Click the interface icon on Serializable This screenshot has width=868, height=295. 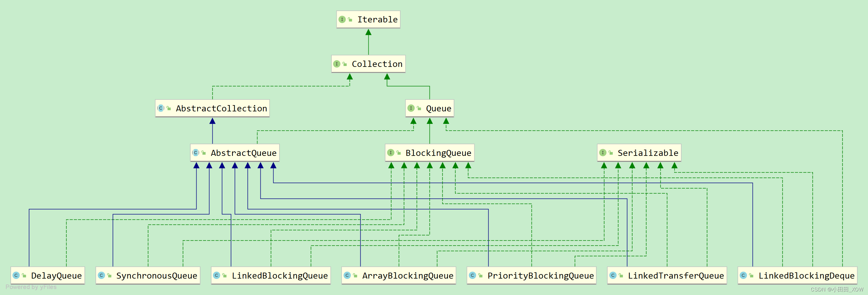click(603, 152)
